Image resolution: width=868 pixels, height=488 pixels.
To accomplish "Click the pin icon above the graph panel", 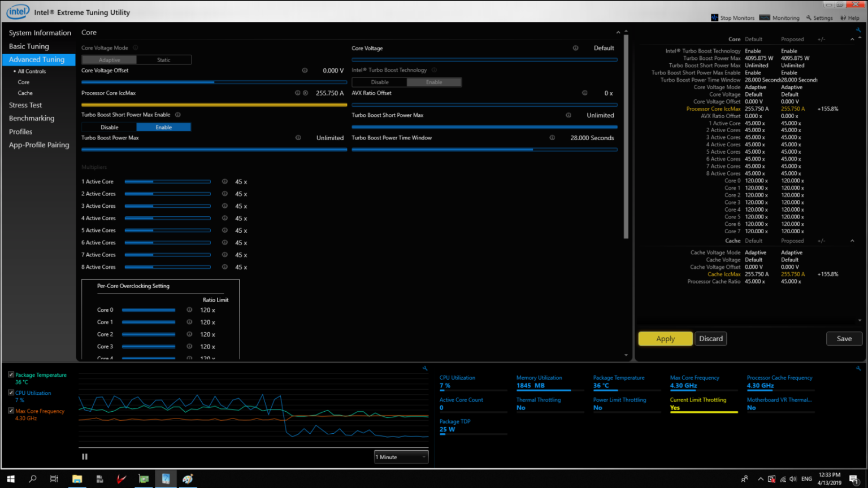I will click(x=425, y=368).
